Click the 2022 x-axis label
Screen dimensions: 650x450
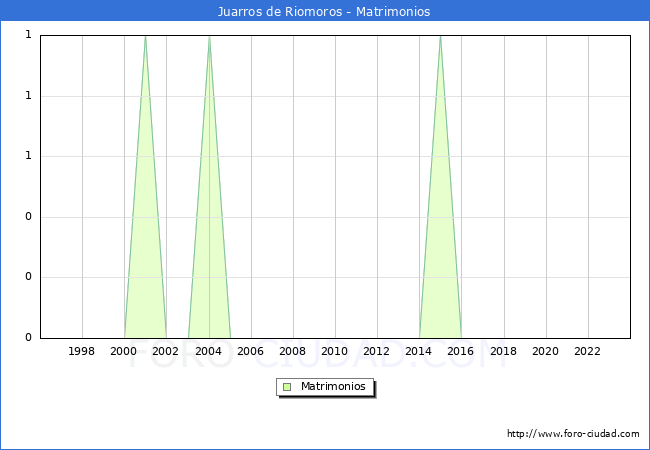coord(588,351)
